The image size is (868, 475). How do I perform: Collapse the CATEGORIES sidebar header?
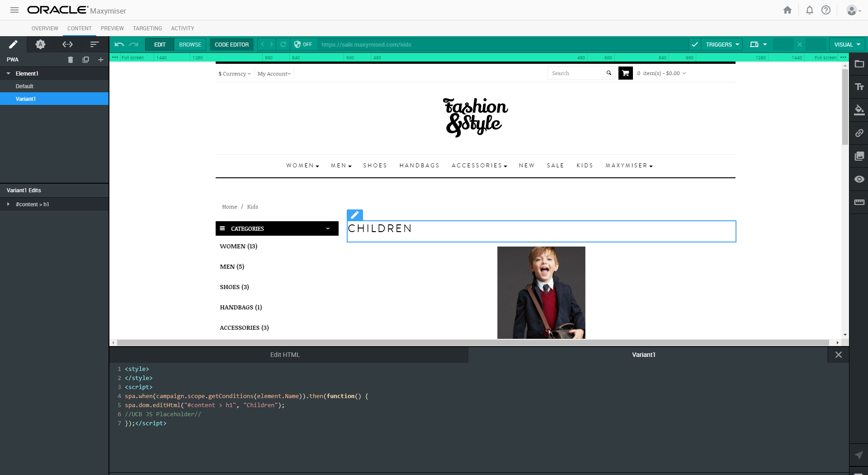point(277,228)
